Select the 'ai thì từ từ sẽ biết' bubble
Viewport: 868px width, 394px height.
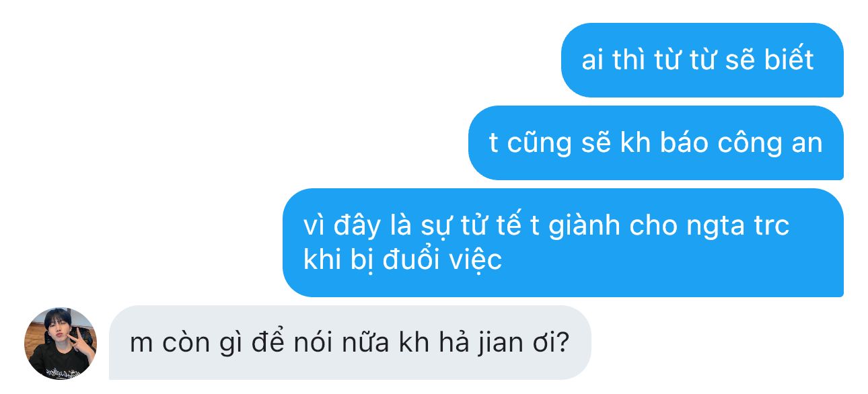click(702, 60)
